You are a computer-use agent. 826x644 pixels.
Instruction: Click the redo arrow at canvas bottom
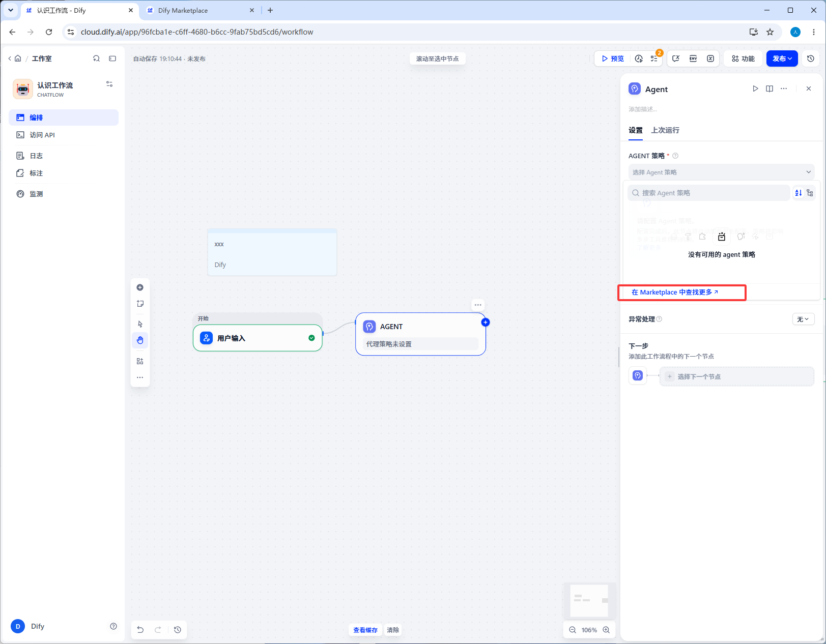(158, 630)
